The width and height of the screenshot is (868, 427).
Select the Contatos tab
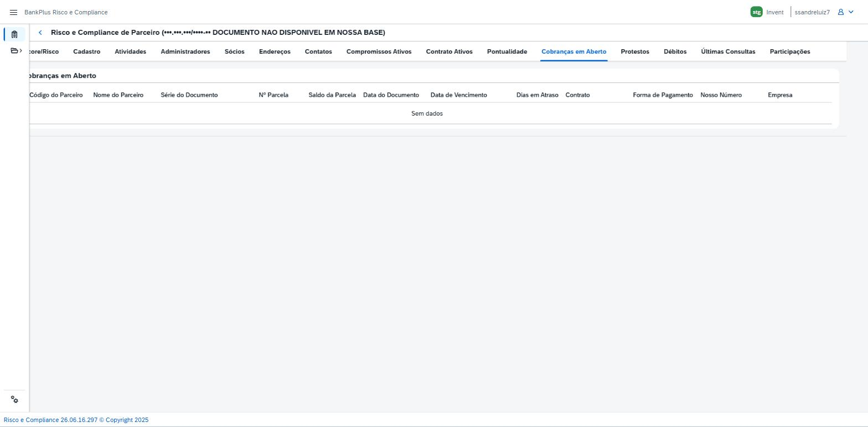(318, 51)
